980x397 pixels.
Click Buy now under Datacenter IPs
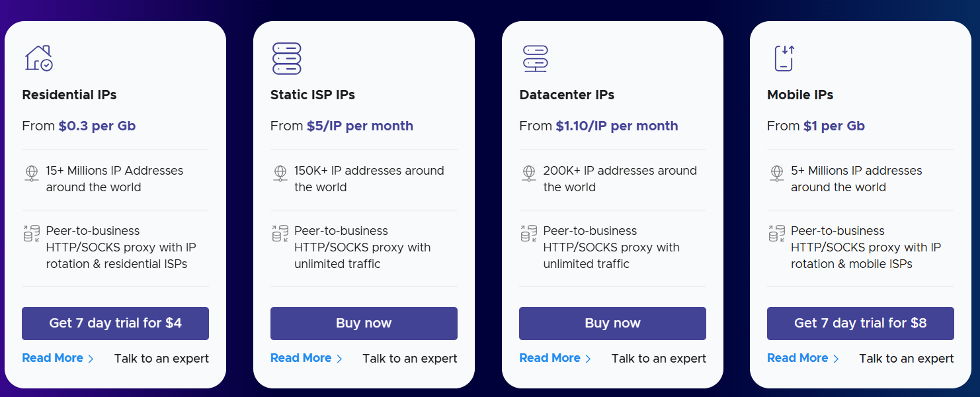612,323
